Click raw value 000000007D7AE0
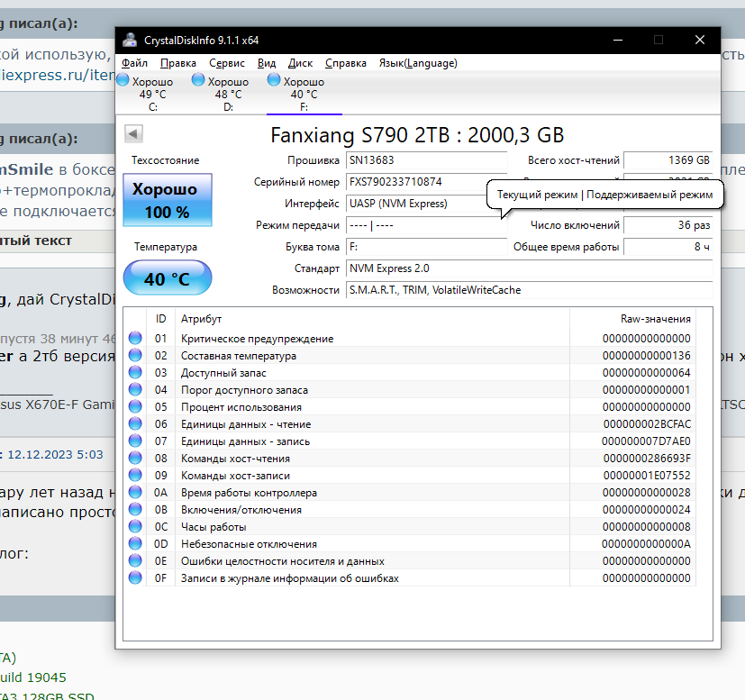The image size is (745, 700). pyautogui.click(x=646, y=441)
